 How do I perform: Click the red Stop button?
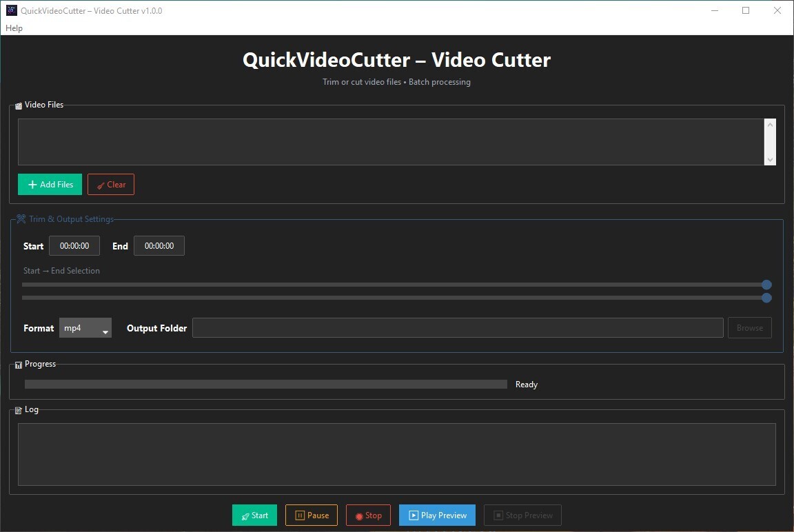coord(368,515)
